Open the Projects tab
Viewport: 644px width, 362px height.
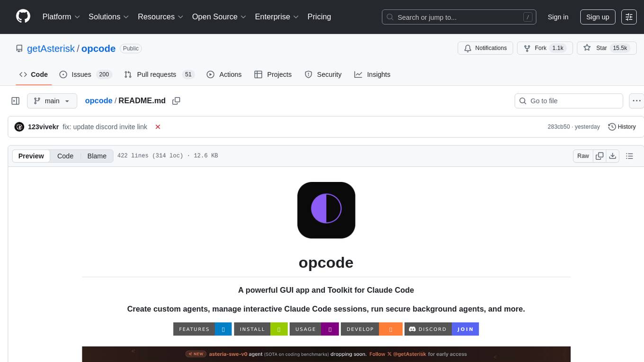(x=273, y=74)
